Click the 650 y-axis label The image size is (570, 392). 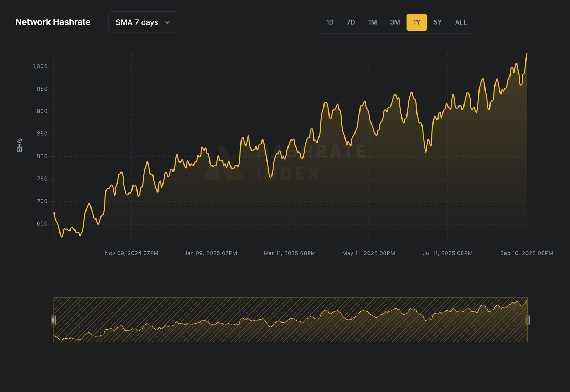(x=42, y=224)
